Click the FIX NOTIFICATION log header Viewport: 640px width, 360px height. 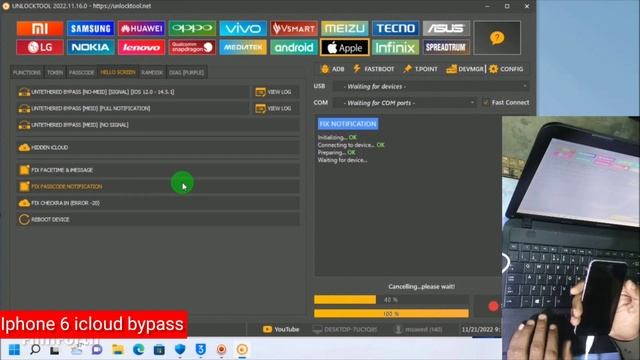348,124
